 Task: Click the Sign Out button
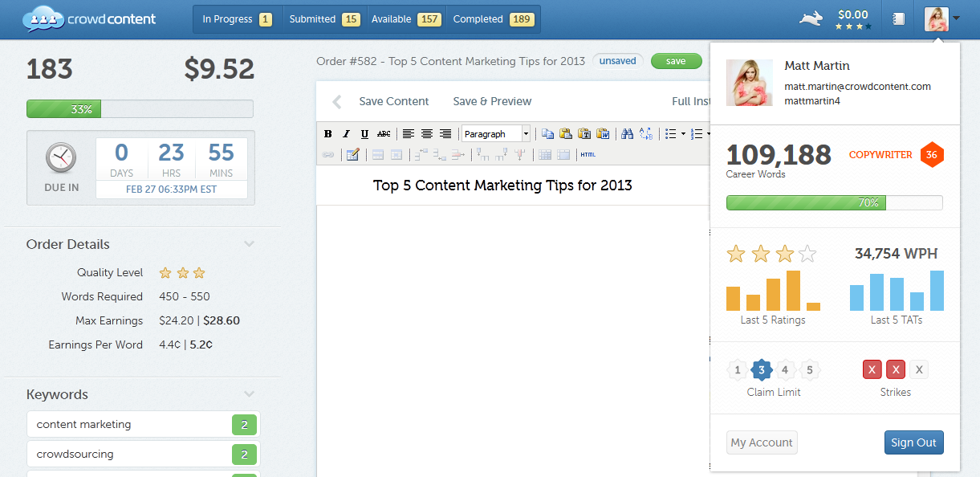pos(913,442)
